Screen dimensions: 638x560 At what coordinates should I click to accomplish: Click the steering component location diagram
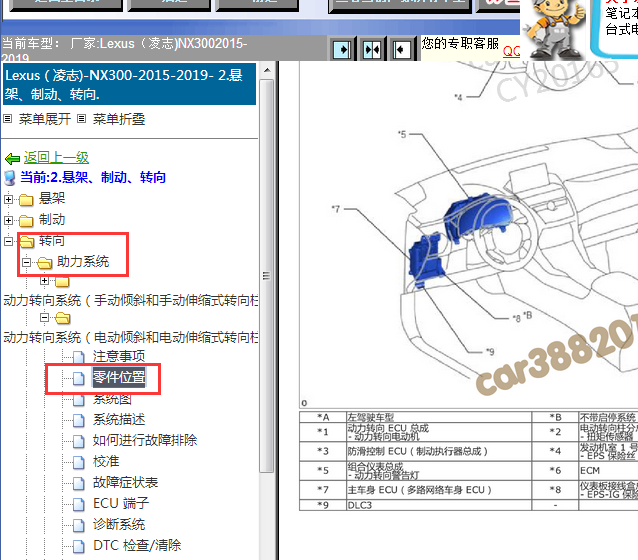coord(469,234)
